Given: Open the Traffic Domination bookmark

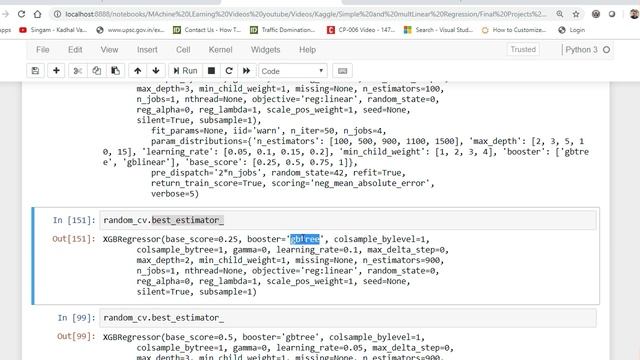Looking at the screenshot, I should click(x=283, y=30).
